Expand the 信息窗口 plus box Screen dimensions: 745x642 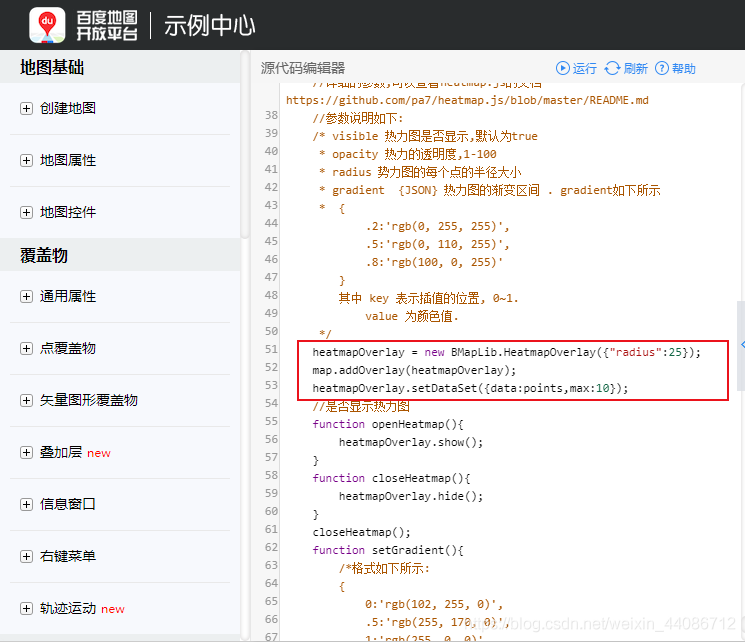tap(26, 504)
